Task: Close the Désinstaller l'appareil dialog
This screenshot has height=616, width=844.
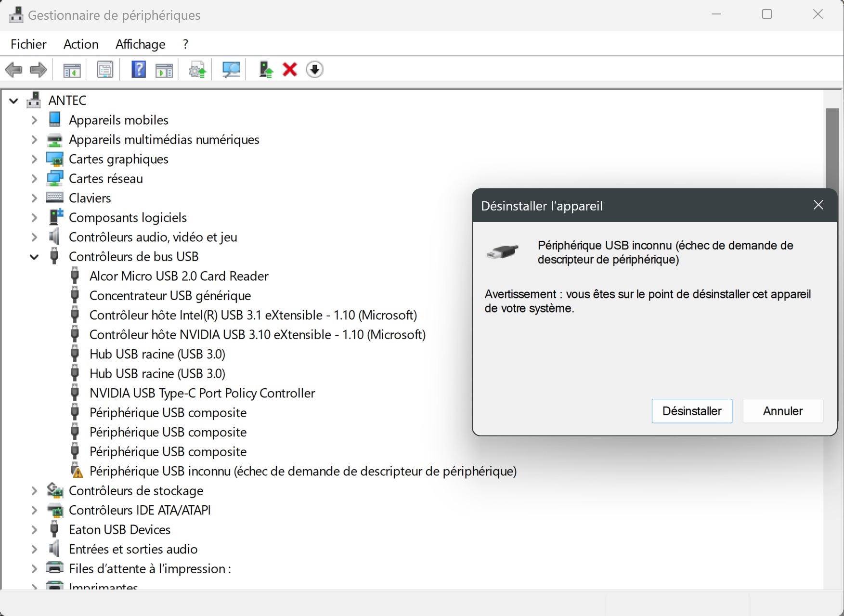Action: (818, 205)
